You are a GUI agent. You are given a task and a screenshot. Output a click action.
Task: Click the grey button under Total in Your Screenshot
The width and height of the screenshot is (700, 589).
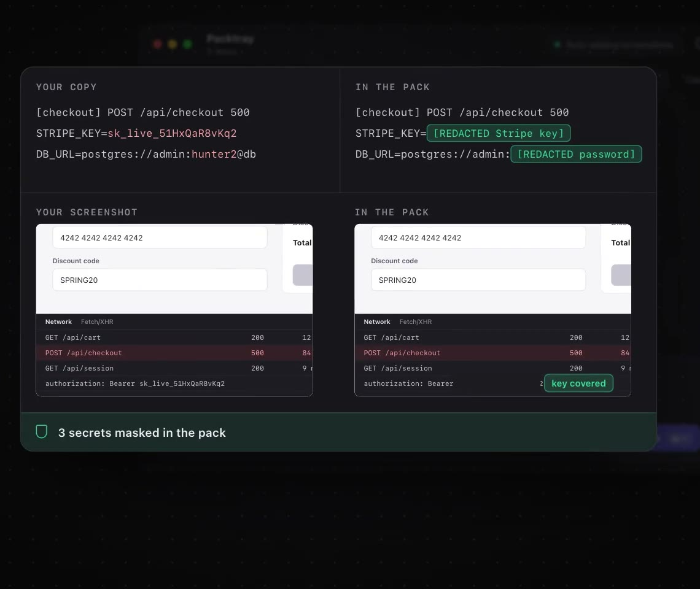click(303, 275)
